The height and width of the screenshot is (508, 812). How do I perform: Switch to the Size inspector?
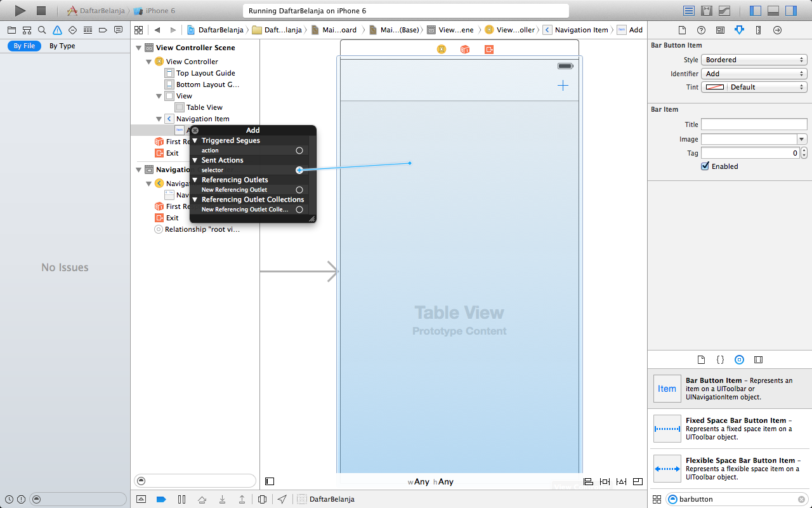click(759, 29)
